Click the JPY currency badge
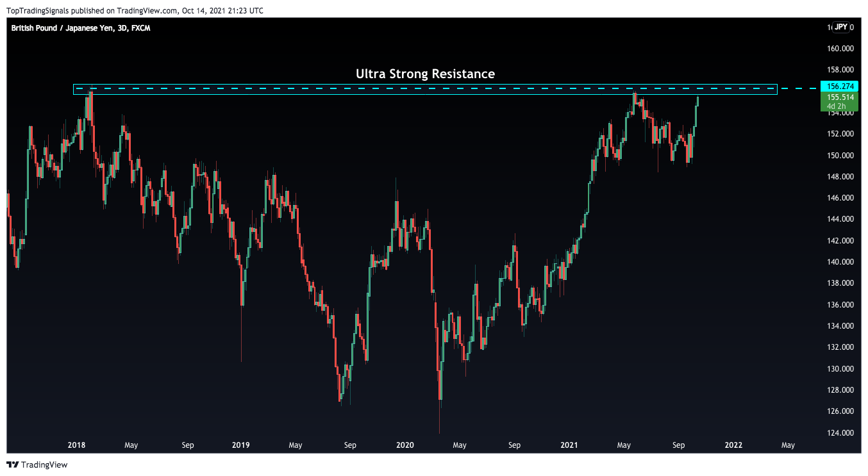This screenshot has height=476, width=868. coord(842,28)
